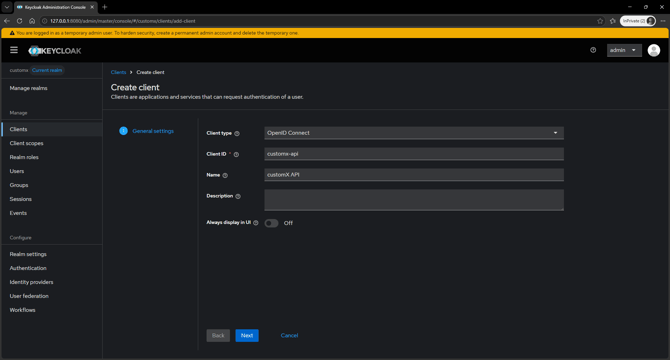This screenshot has height=360, width=670.
Task: Close the Keycloak Administration Console tab
Action: 92,7
